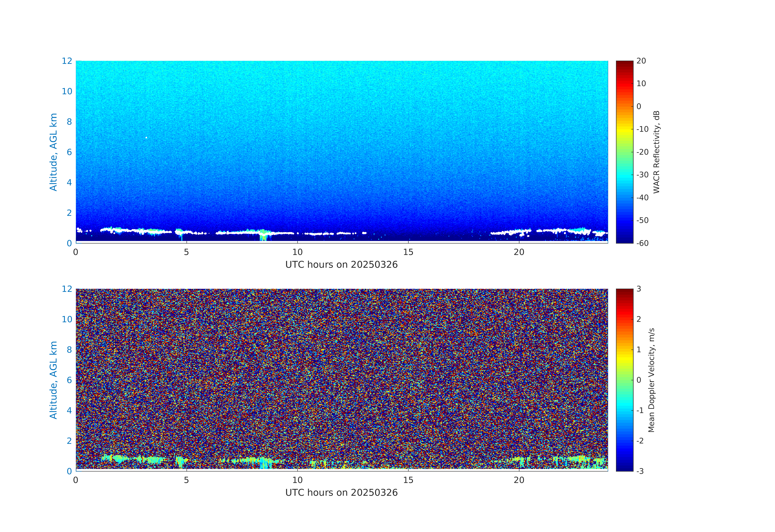Click the 3 velocity colorbar tick label

[x=639, y=289]
